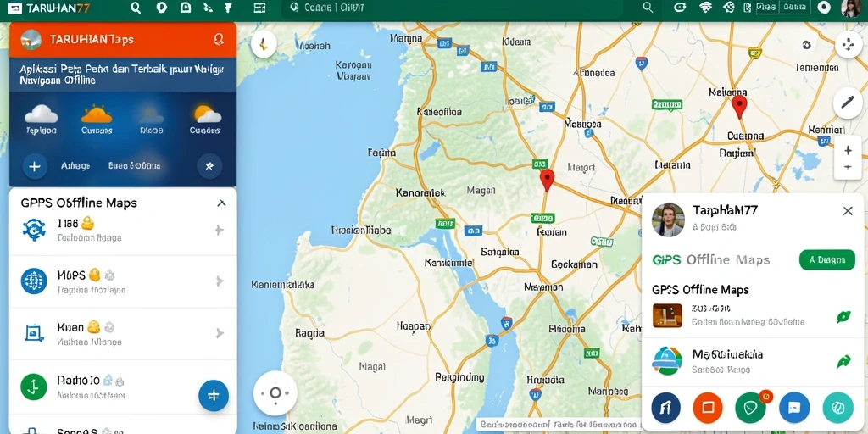Click the red map pin in the map center
Image resolution: width=868 pixels, height=434 pixels.
547,181
